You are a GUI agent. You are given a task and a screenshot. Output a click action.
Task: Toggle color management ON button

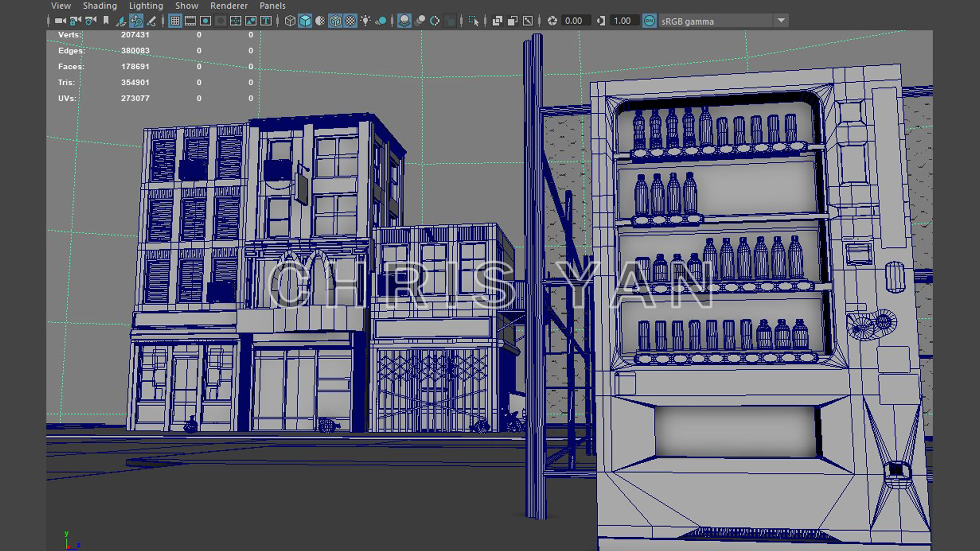[x=649, y=21]
